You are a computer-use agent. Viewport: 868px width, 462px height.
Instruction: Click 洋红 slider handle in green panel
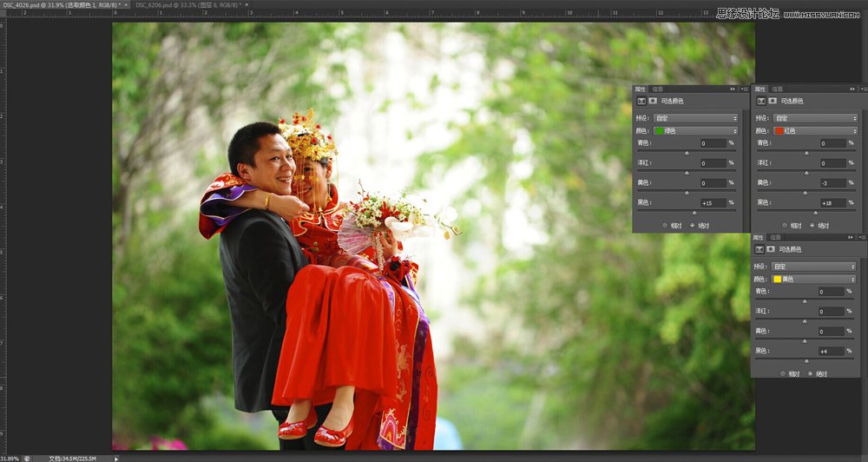(687, 173)
